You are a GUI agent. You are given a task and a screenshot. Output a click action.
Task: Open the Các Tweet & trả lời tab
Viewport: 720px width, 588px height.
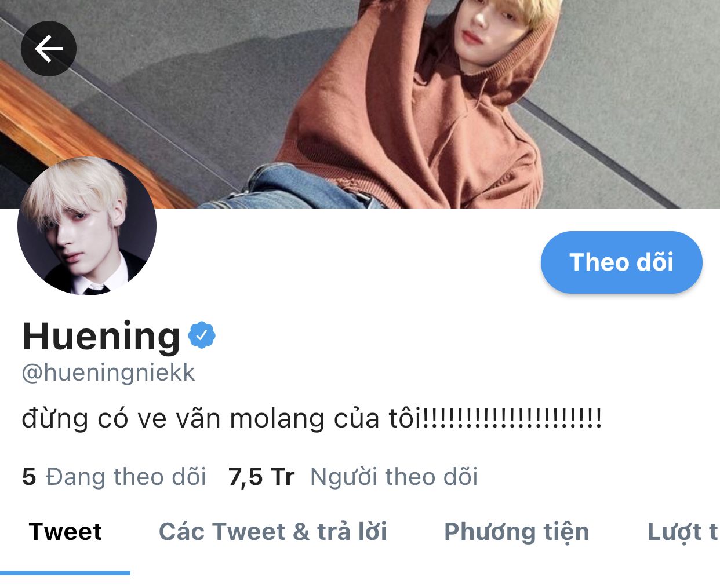tap(273, 532)
